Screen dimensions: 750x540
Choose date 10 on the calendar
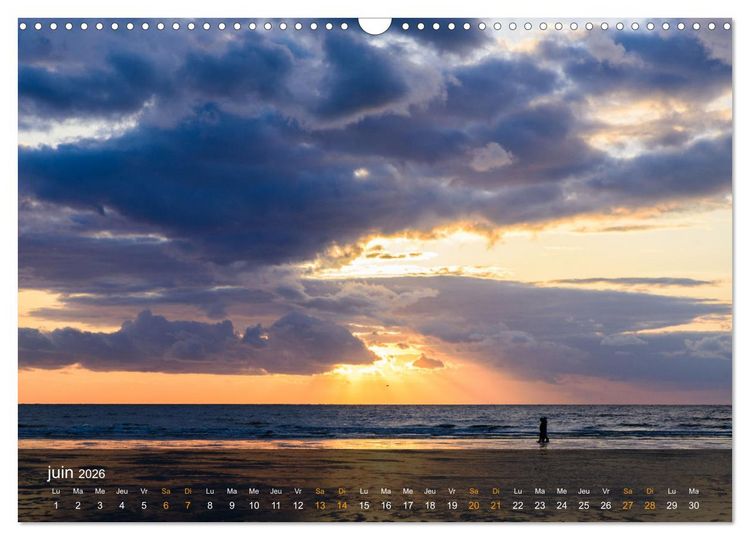(254, 506)
